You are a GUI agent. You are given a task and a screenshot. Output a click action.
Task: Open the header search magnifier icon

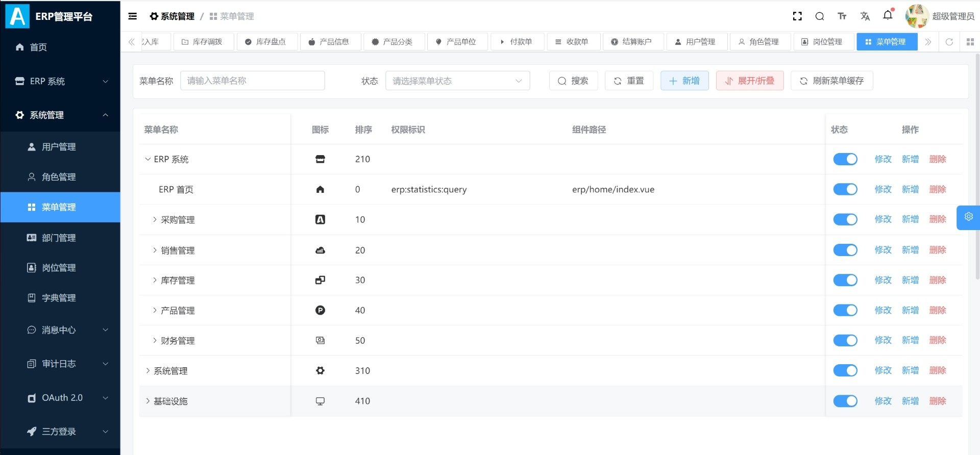pos(820,16)
